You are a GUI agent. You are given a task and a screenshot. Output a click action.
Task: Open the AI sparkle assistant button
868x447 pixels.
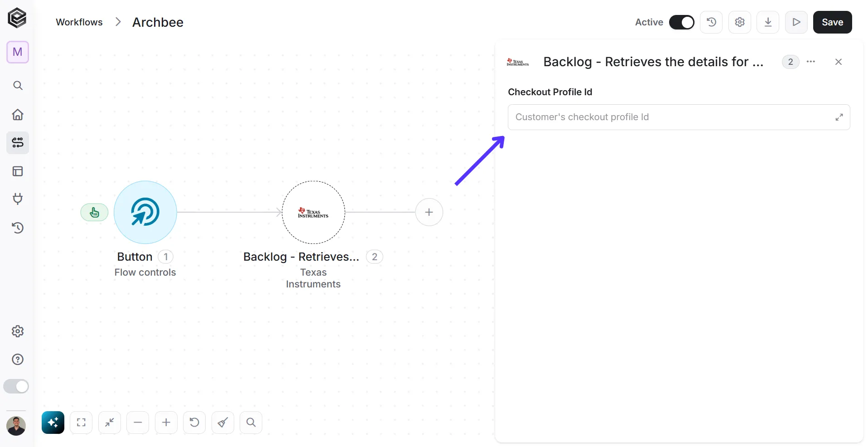point(53,423)
